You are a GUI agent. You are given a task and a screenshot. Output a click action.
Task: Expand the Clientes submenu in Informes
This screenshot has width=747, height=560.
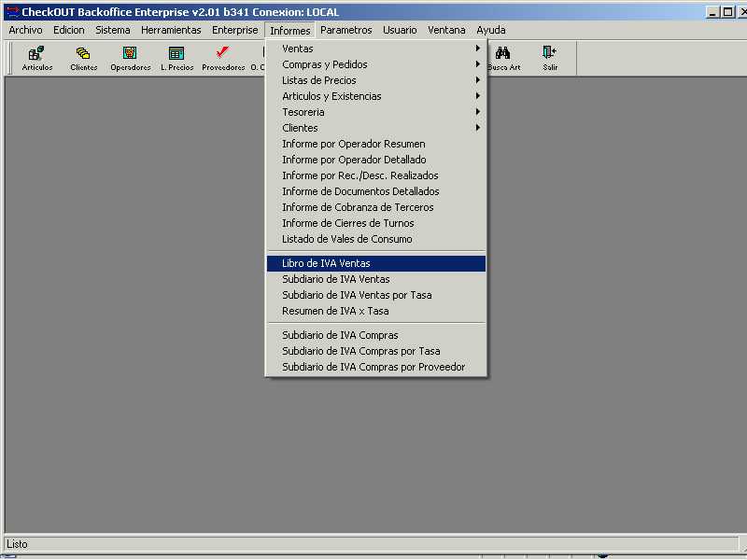pos(376,128)
